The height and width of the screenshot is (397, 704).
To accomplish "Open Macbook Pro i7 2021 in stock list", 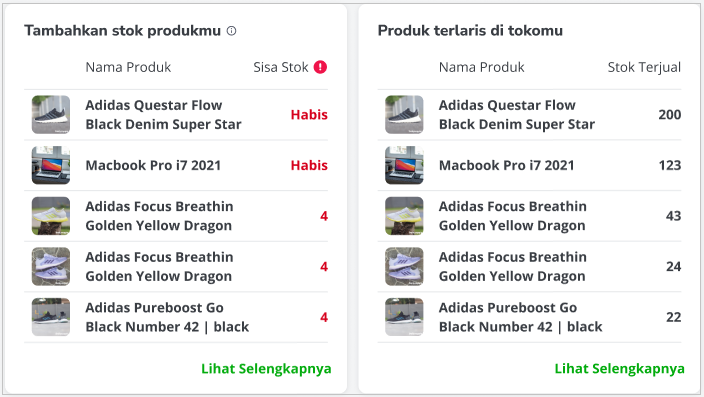I will click(153, 165).
